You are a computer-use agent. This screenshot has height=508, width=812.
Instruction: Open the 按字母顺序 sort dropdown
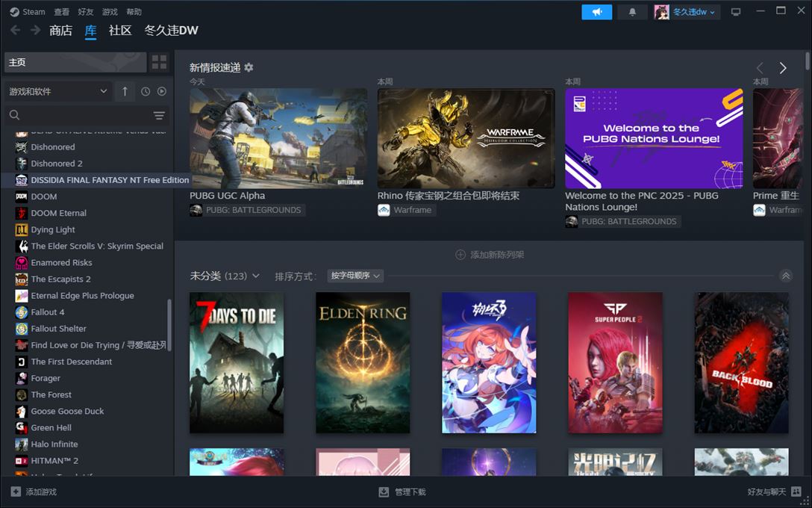point(355,276)
